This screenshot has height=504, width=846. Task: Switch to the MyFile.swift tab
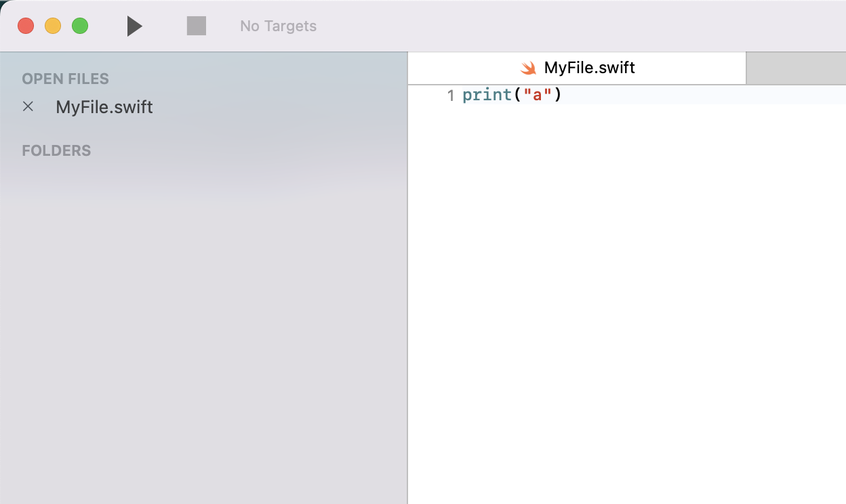point(588,68)
